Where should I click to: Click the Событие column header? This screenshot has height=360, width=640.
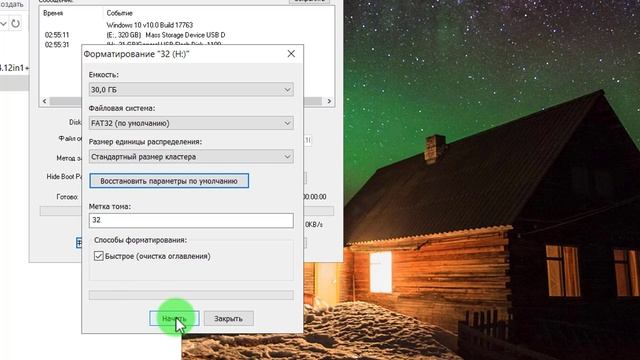[120, 13]
